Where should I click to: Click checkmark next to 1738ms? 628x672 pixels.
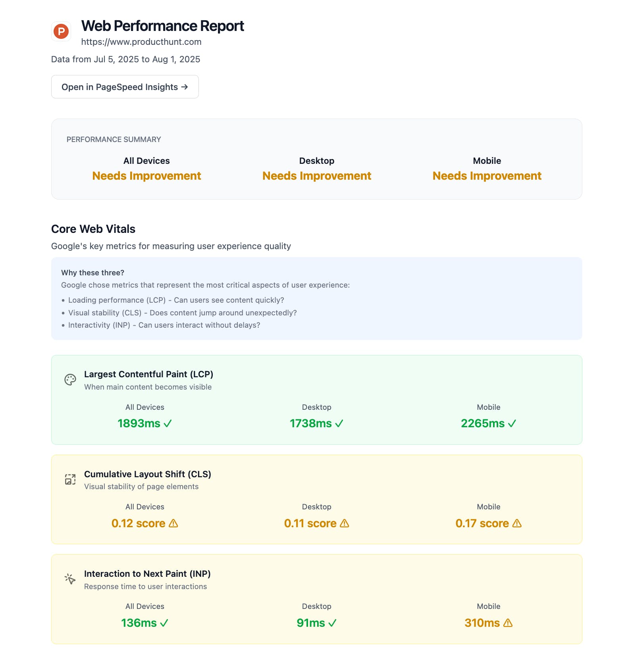point(339,424)
